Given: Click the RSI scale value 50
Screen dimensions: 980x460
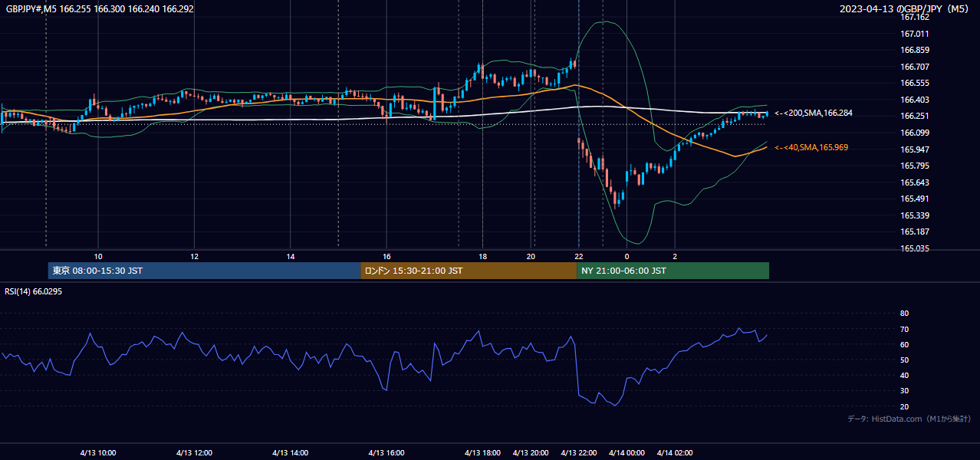Looking at the screenshot, I should click(904, 360).
